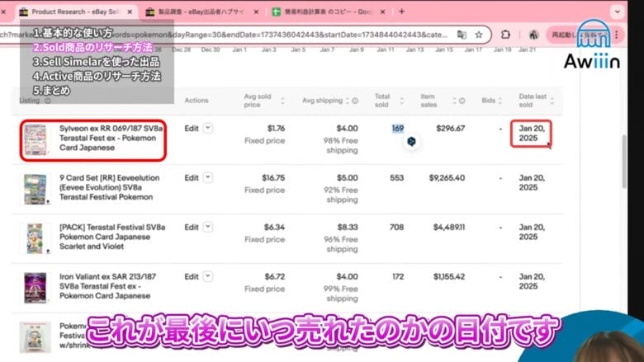
Task: Click avg sold price $6.34
Action: click(274, 228)
